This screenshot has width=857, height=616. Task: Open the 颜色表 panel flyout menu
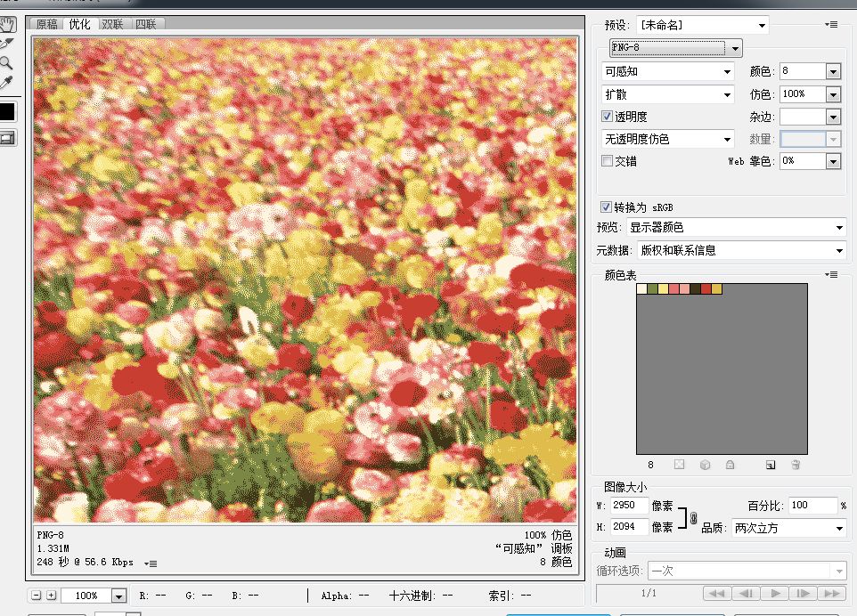pos(832,275)
